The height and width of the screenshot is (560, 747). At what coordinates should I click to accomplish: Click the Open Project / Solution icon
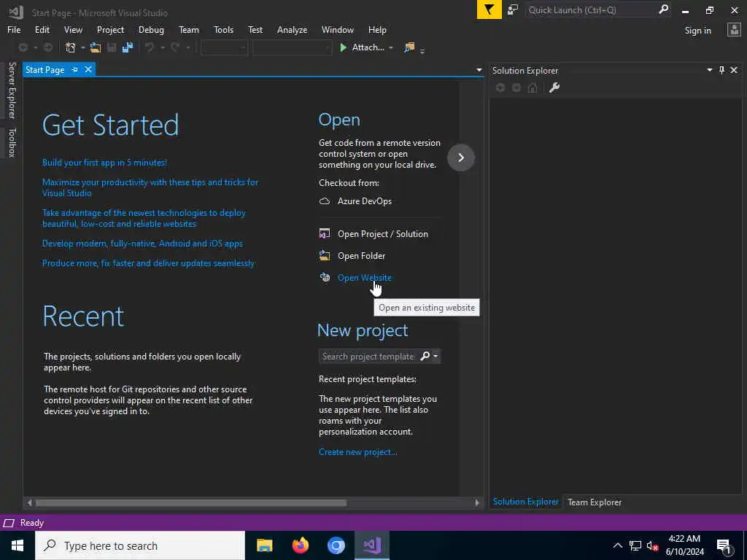coord(325,234)
